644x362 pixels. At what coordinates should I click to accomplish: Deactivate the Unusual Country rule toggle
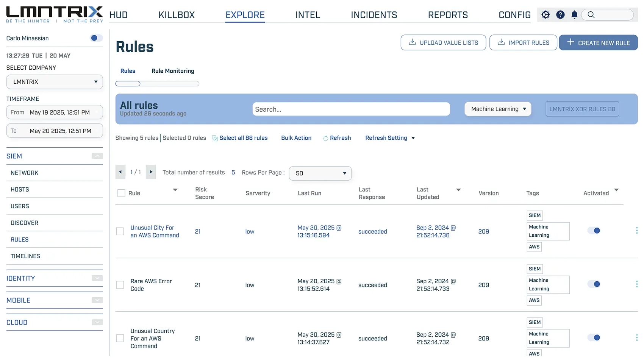click(594, 337)
